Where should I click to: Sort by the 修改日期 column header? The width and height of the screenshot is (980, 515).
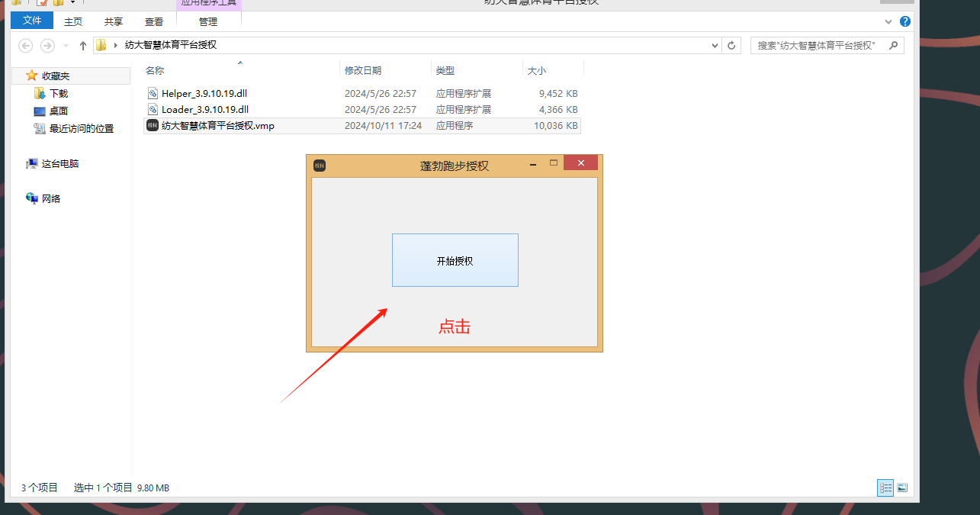coord(363,70)
